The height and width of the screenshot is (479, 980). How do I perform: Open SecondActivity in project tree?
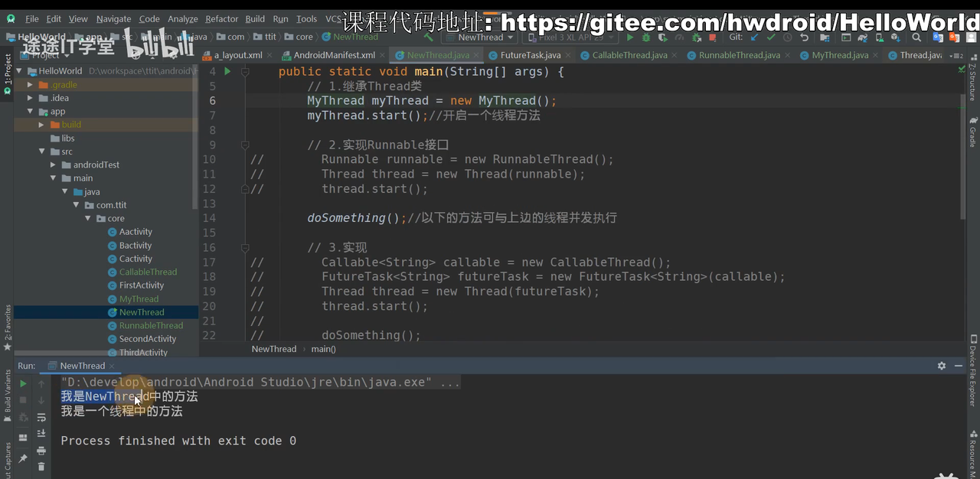coord(148,339)
